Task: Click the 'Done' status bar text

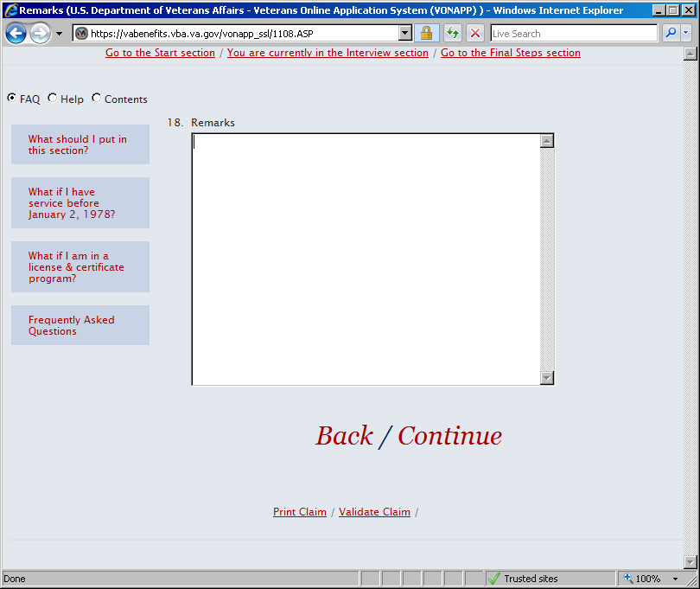Action: click(x=15, y=579)
